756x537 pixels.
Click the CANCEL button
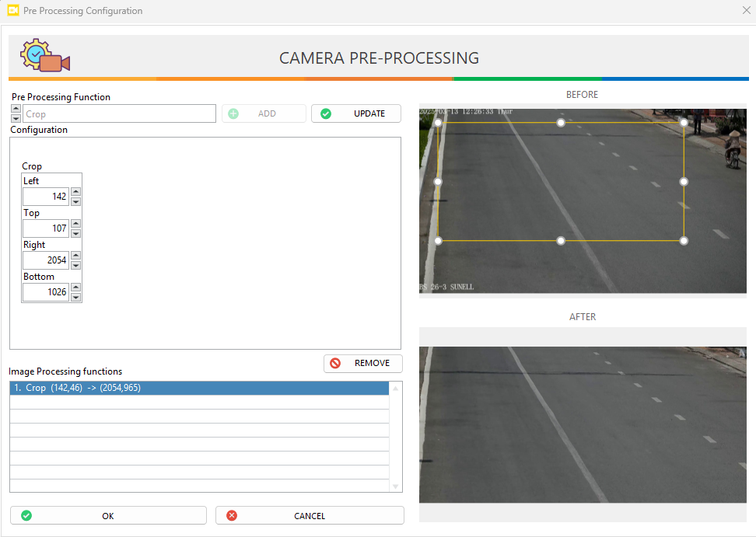310,516
